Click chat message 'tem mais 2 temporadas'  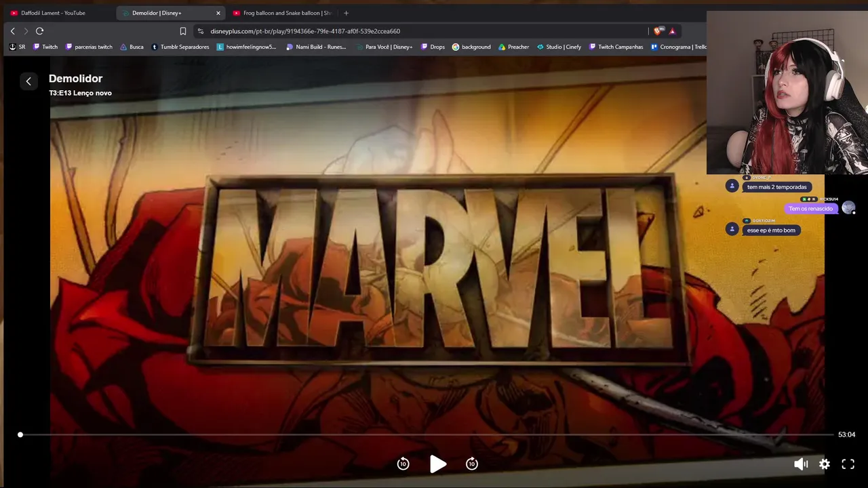click(x=776, y=187)
